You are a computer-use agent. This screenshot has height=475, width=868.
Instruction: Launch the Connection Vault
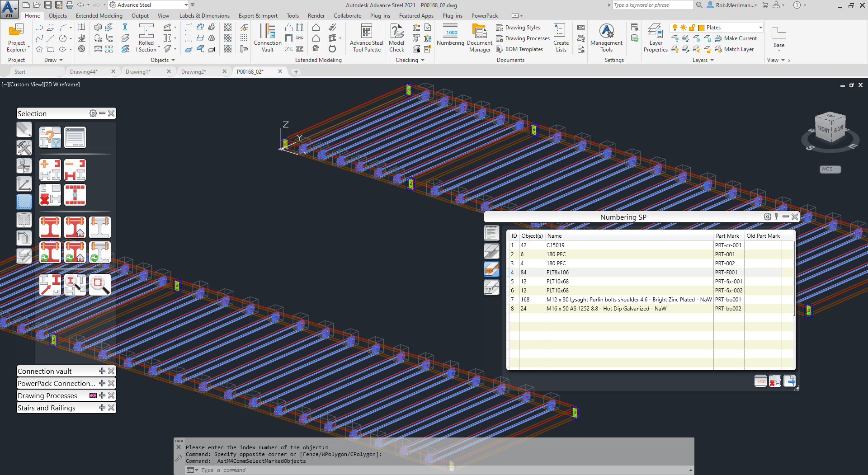pos(267,38)
